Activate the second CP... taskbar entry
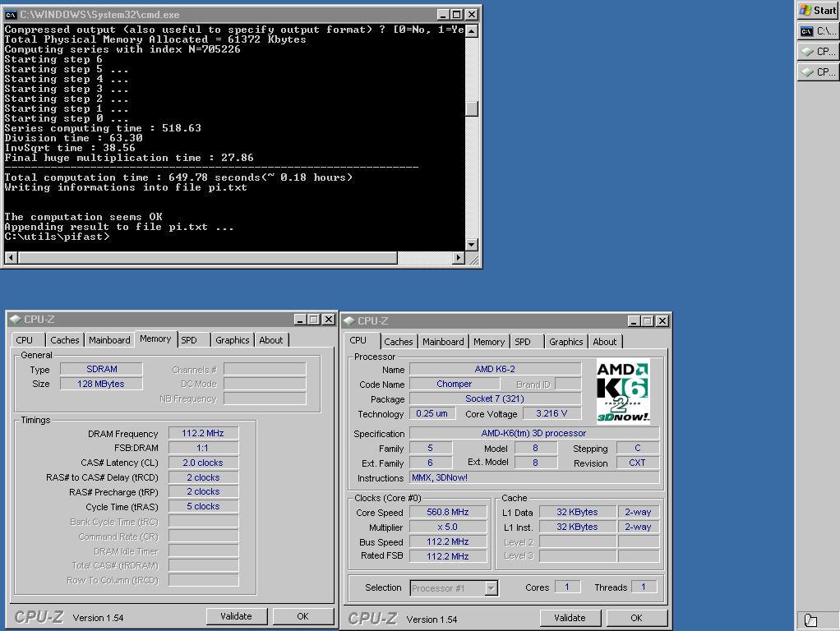The width and height of the screenshot is (840, 631). pyautogui.click(x=818, y=71)
